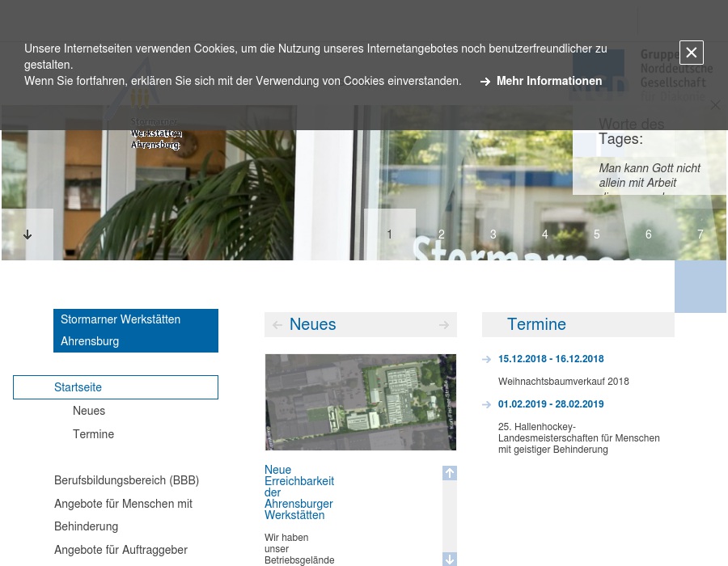Open the "Termine" sidebar menu item
728x566 pixels.
94,434
